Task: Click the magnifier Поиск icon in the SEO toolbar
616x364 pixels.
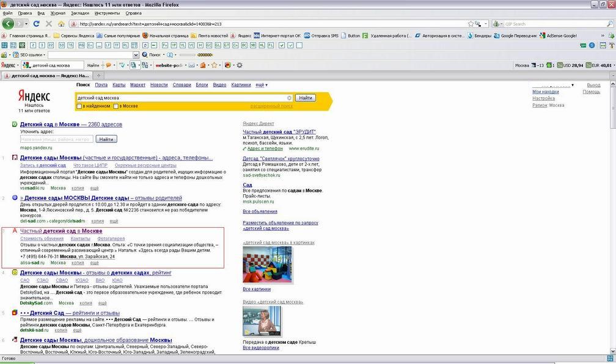Action: 145,54
